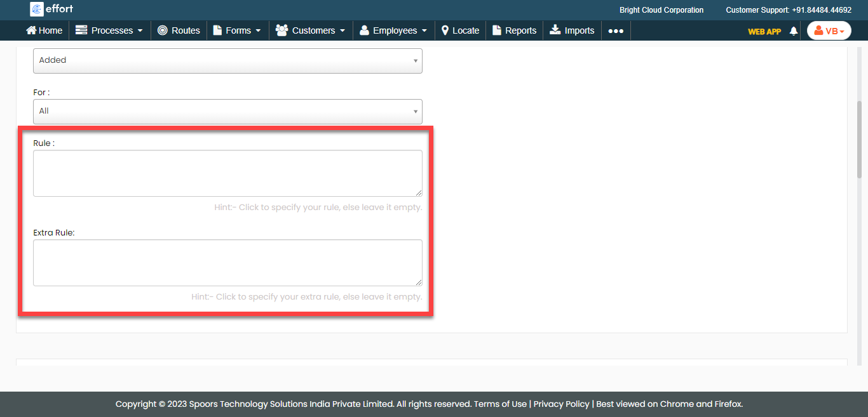
Task: Open the Privacy Policy link
Action: pyautogui.click(x=562, y=404)
